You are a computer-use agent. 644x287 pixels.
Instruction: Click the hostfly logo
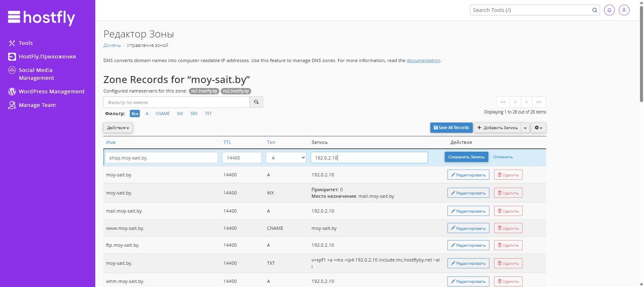point(41,17)
